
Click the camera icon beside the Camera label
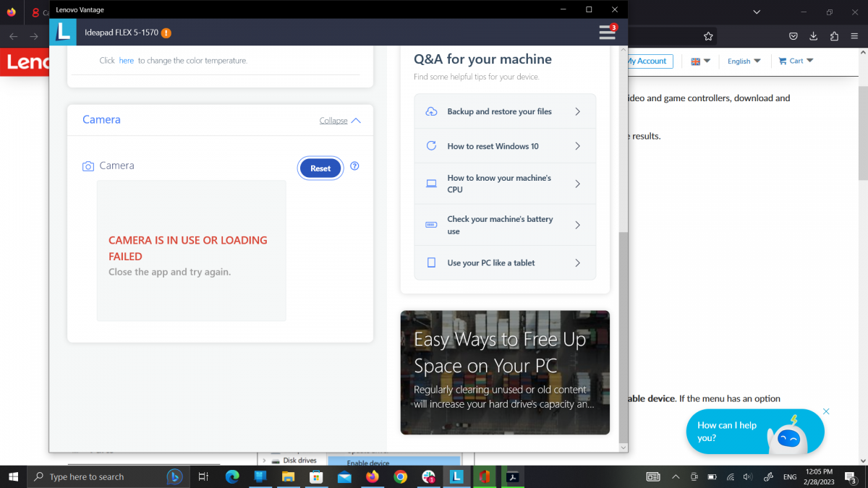(88, 166)
